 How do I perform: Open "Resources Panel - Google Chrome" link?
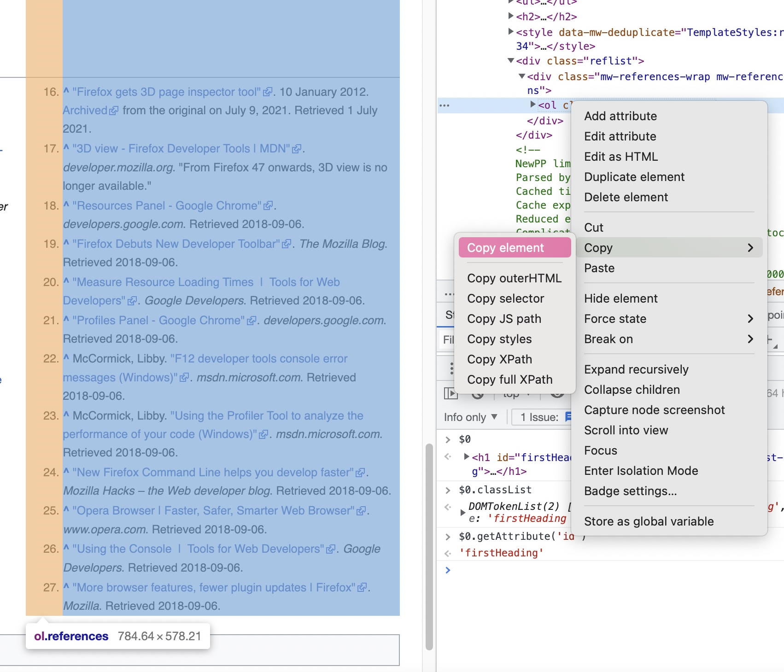click(173, 206)
